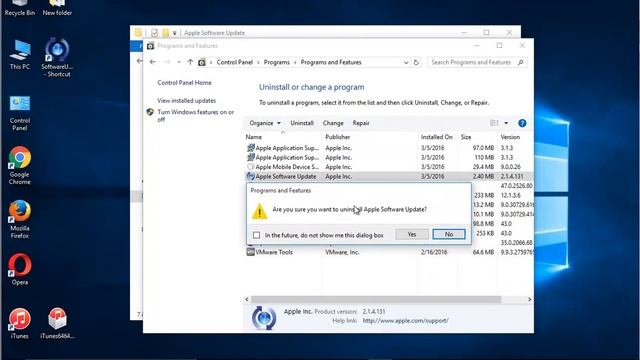Click the Refresh button beside address bar
Image resolution: width=640 pixels, height=360 pixels.
(x=416, y=62)
